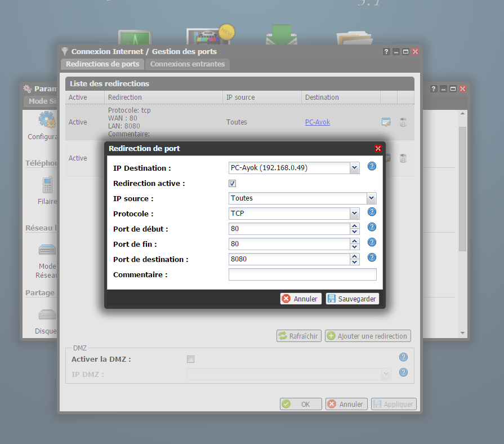Delete the PC-Ayok redirection with trash icon
Screen dimensions: 504x444
(403, 122)
